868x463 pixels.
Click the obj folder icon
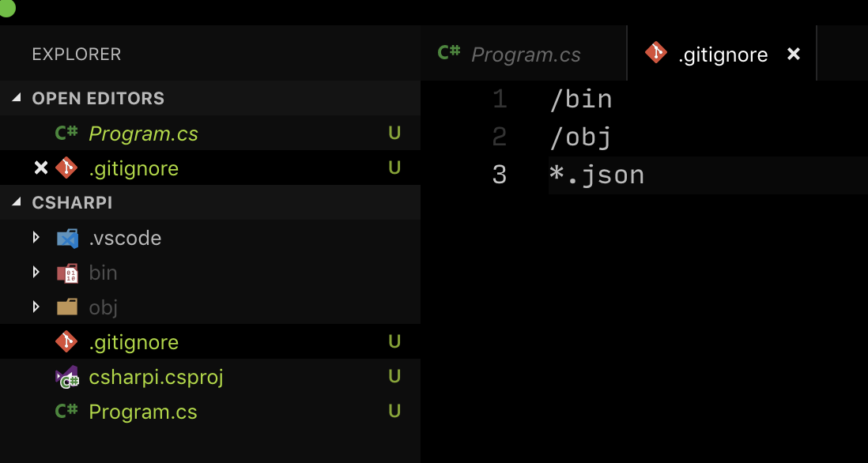[67, 307]
